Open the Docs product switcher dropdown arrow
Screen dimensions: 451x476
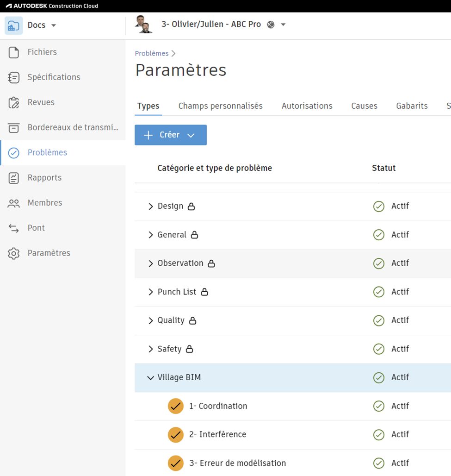click(x=54, y=25)
